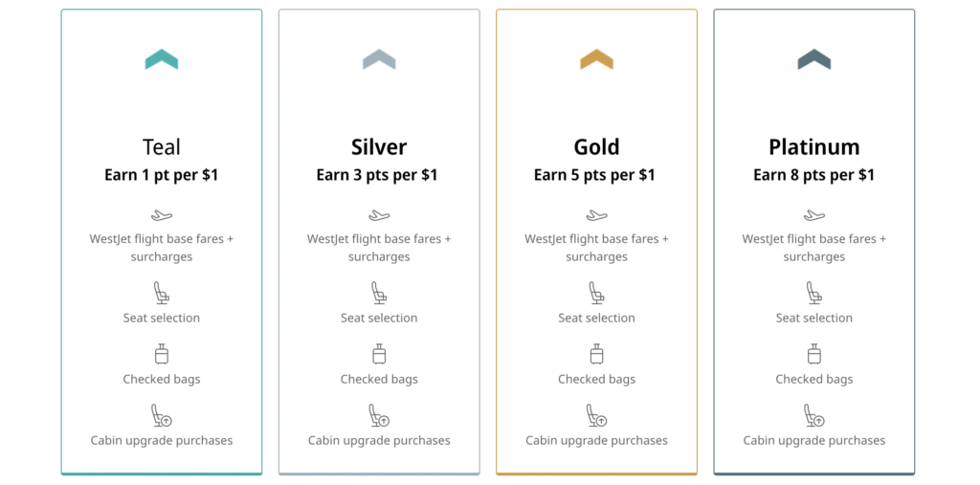The height and width of the screenshot is (485, 980).
Task: Click the seat icon in Silver card
Action: point(379,293)
